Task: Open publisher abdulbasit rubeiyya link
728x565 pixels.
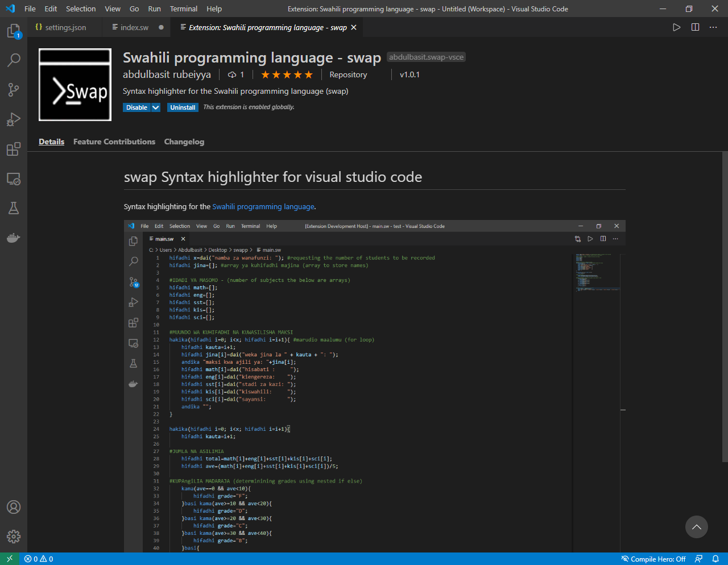Action: (x=167, y=74)
